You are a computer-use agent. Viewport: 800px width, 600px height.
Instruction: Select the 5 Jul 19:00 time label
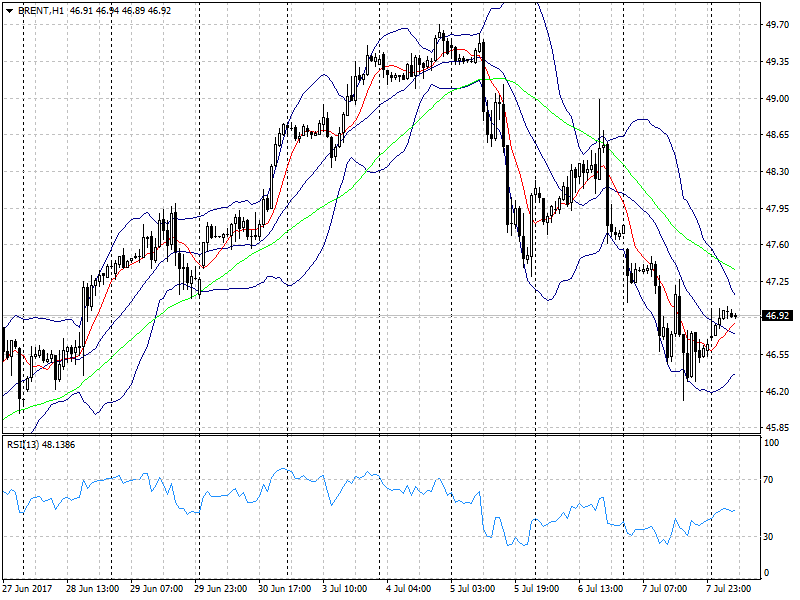point(536,588)
